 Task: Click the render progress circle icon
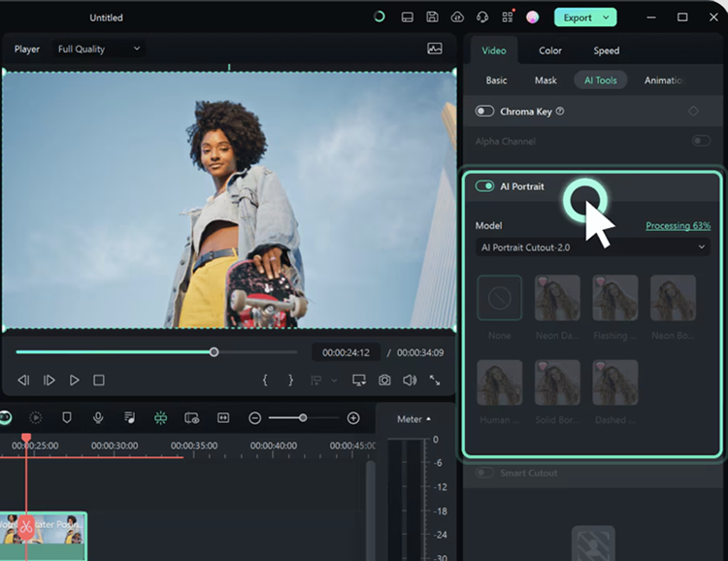click(380, 17)
